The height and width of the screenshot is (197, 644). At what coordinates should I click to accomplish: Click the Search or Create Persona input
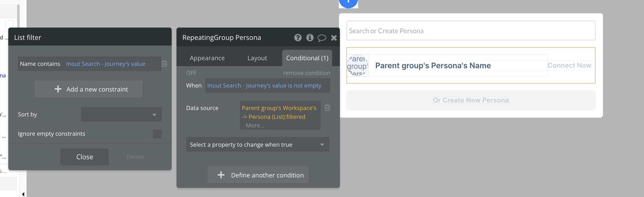[x=471, y=31]
